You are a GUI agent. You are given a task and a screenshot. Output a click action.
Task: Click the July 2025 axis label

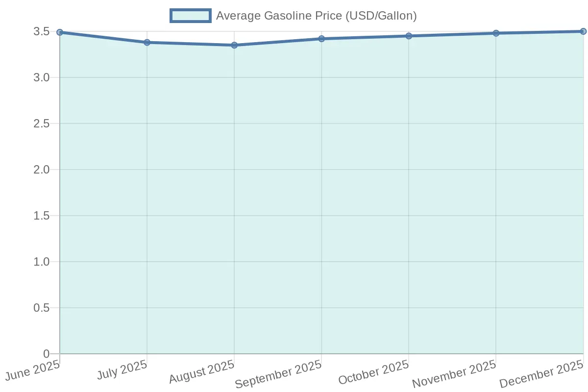click(122, 369)
